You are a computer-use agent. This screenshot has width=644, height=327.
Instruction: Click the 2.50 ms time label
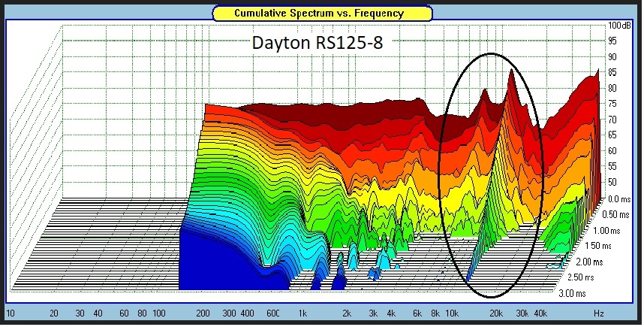[580, 277]
